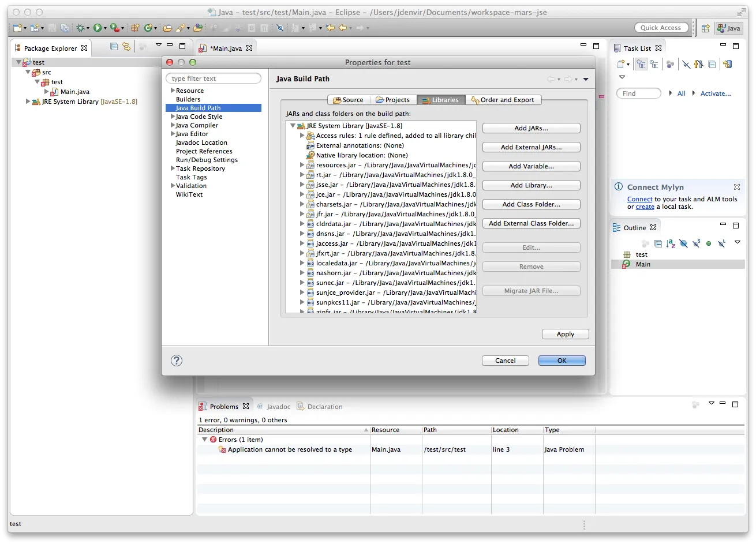Viewport: 756px width, 544px height.
Task: Click the Connect link in Mylyn panel
Action: point(639,199)
